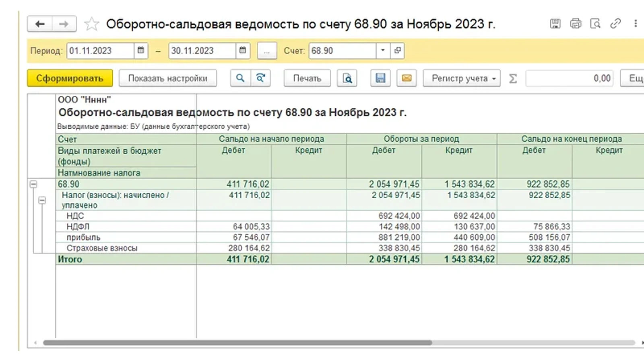Send report by email envelope icon
This screenshot has height=362, width=644.
[407, 78]
